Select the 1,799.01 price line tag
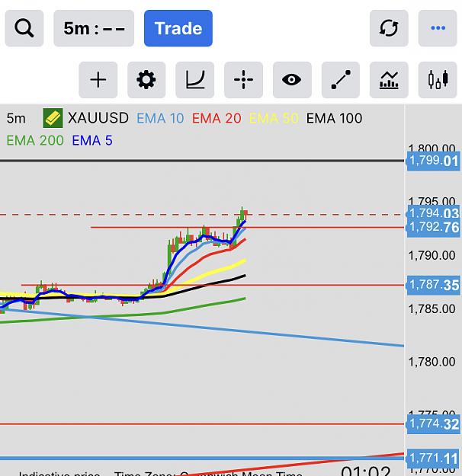Viewport: 462px width, 476px height. 434,161
